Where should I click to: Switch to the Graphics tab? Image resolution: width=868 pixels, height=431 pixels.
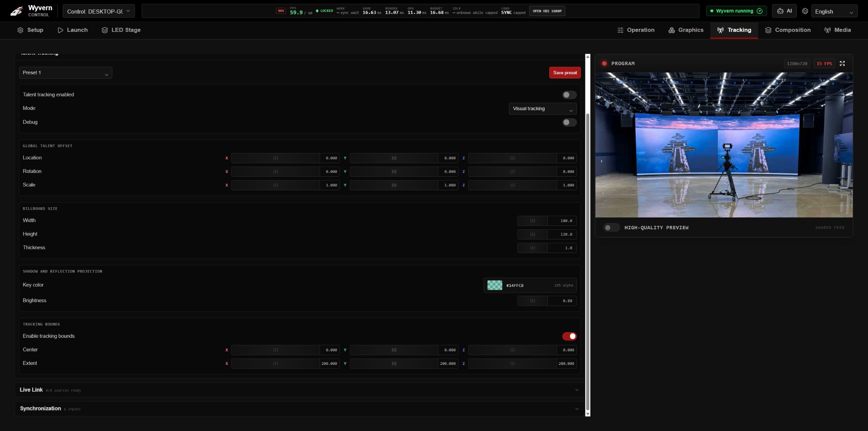pos(686,30)
